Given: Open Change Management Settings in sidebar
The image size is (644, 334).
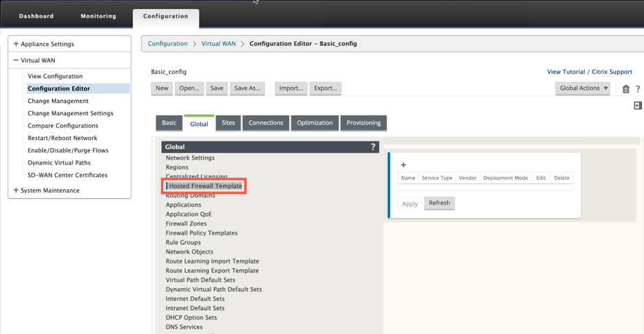Looking at the screenshot, I should [70, 113].
